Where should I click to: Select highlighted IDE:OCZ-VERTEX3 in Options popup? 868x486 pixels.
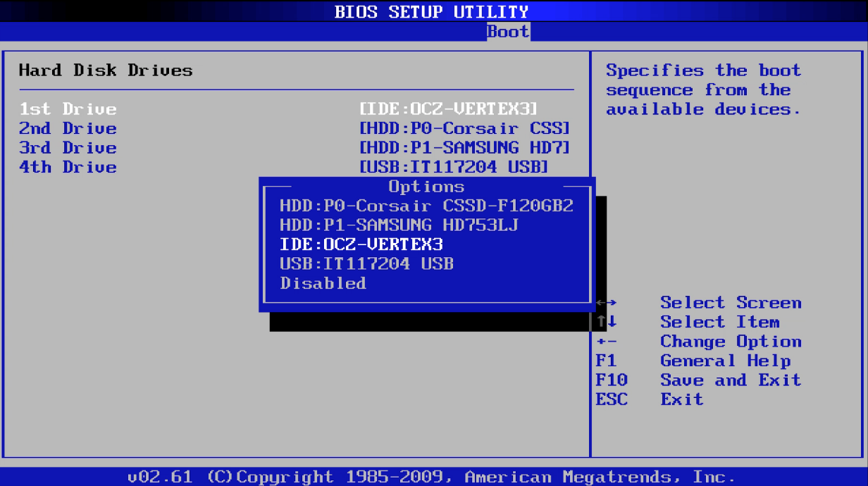(x=361, y=244)
